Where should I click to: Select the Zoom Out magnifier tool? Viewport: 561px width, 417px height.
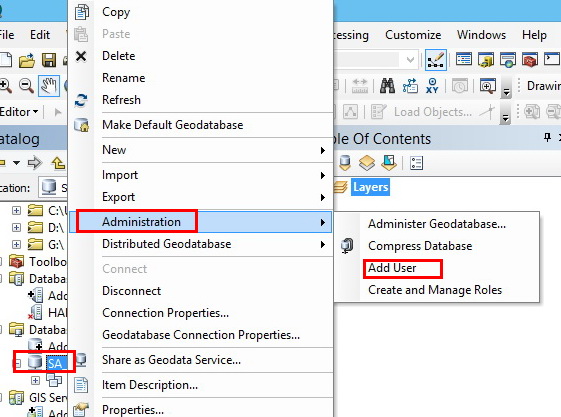[26, 86]
